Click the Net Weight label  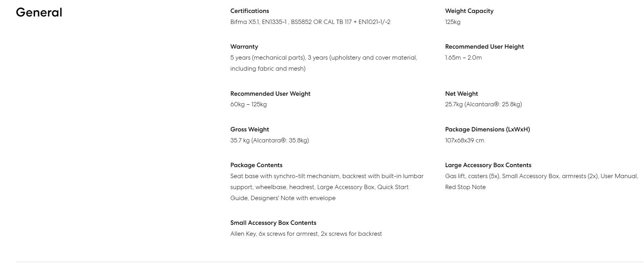pyautogui.click(x=461, y=94)
